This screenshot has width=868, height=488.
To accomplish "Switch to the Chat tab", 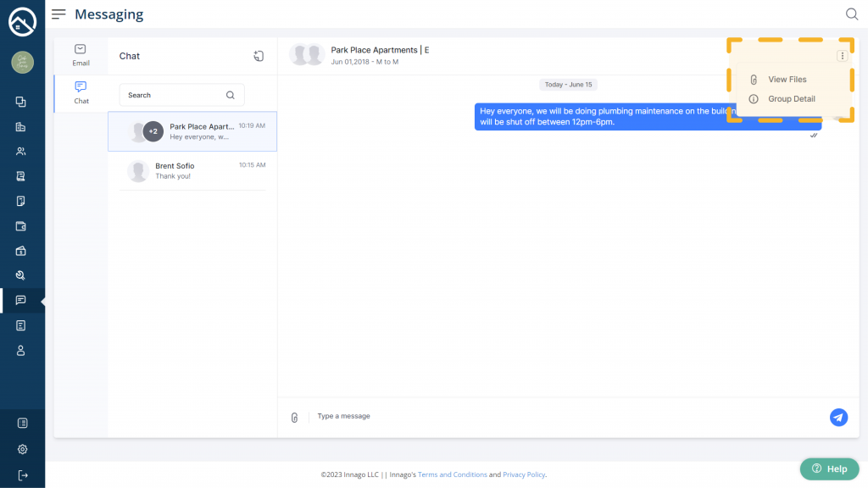I will tap(81, 92).
